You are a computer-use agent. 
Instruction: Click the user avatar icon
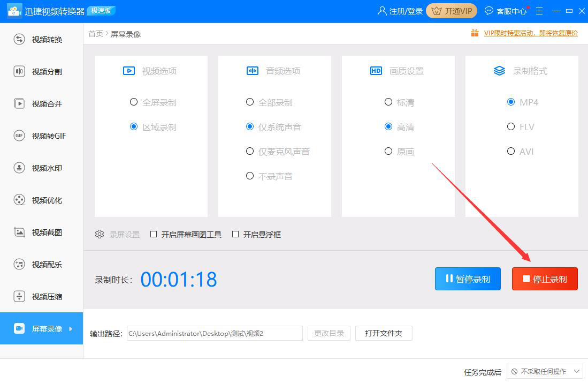[x=382, y=11]
